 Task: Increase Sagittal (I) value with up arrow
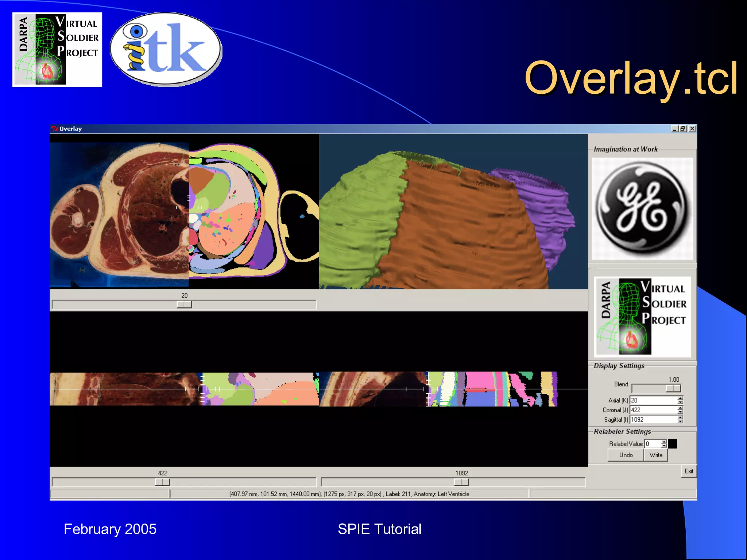pyautogui.click(x=680, y=417)
